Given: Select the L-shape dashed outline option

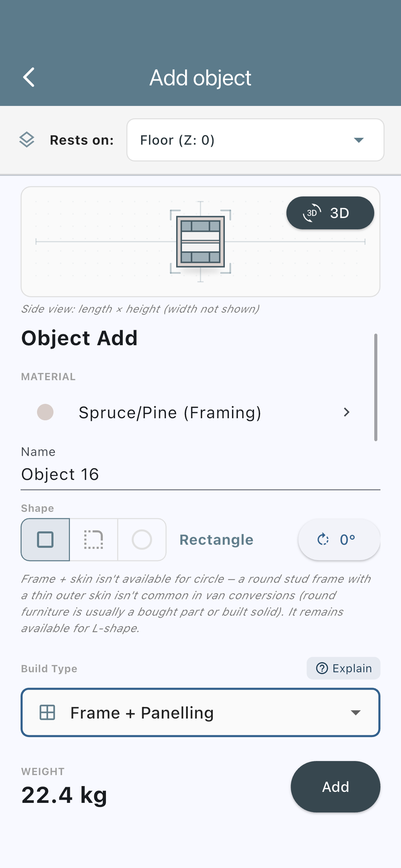Looking at the screenshot, I should click(94, 540).
